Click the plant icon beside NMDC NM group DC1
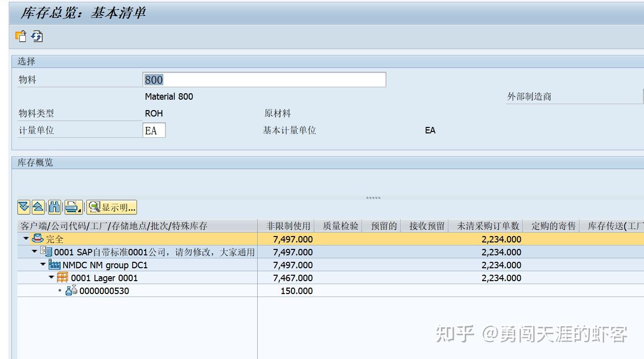Viewport: 644px width, 359px height. (x=54, y=265)
